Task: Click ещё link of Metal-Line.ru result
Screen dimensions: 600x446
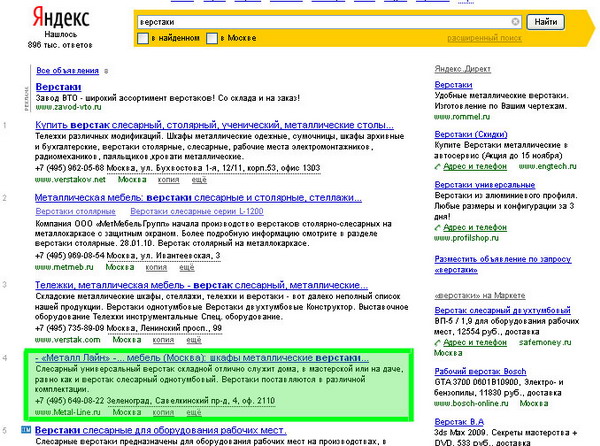Action: point(194,412)
